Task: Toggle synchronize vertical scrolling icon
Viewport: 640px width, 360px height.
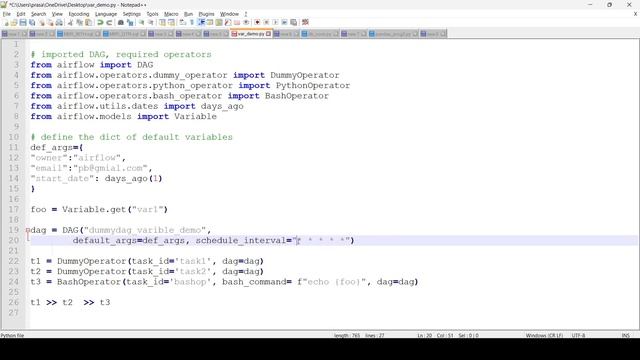Action: (162, 22)
